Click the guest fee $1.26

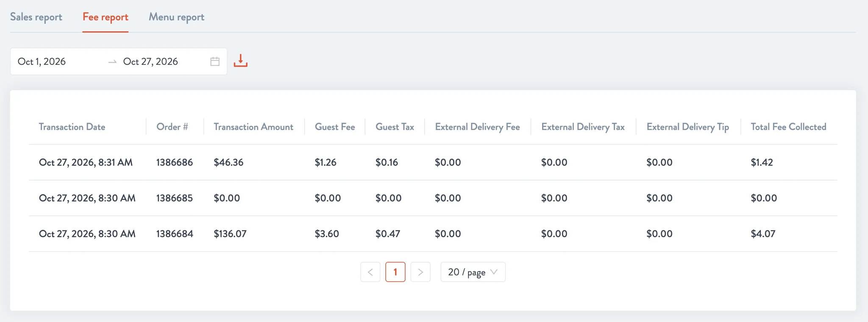pyautogui.click(x=325, y=162)
